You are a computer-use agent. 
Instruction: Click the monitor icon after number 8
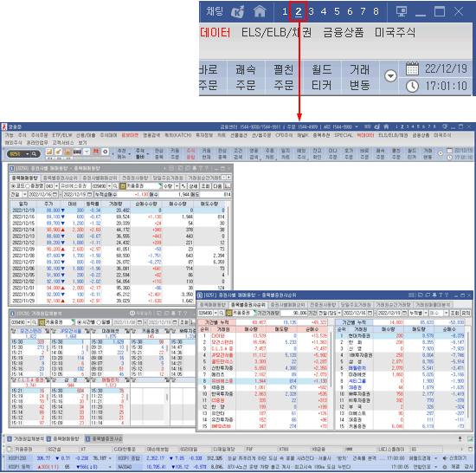click(x=401, y=11)
